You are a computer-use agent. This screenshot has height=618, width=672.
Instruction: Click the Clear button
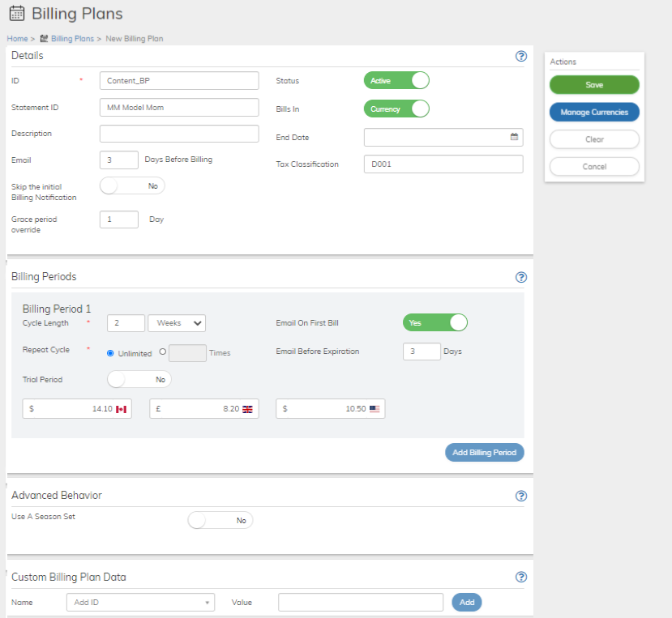[594, 139]
